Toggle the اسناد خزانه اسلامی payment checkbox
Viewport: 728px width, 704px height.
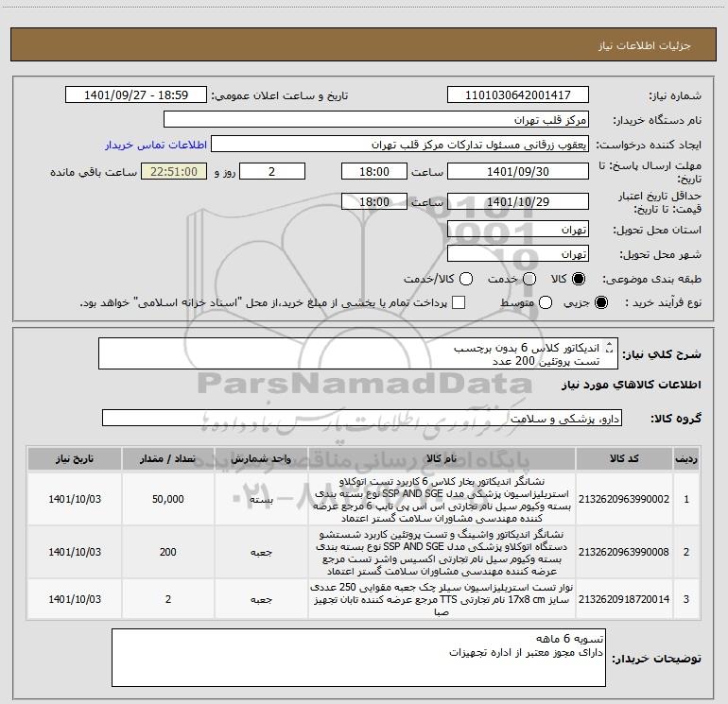tap(459, 302)
